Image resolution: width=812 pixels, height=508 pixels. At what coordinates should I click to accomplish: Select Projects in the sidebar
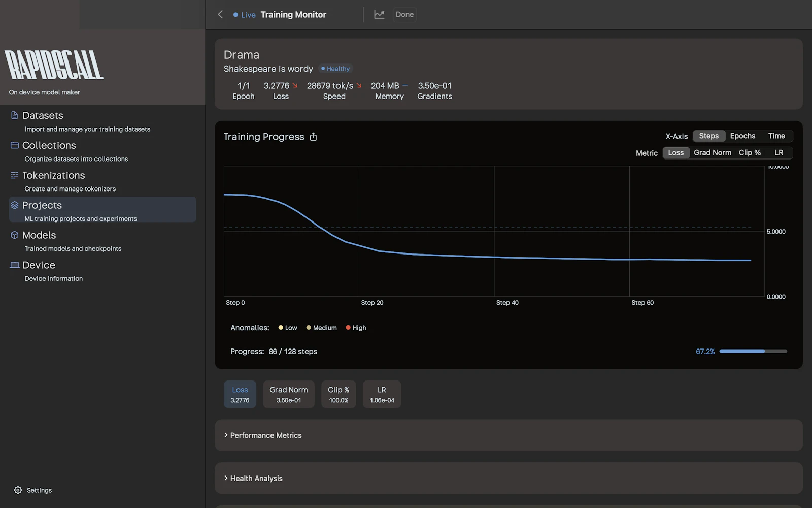click(103, 209)
